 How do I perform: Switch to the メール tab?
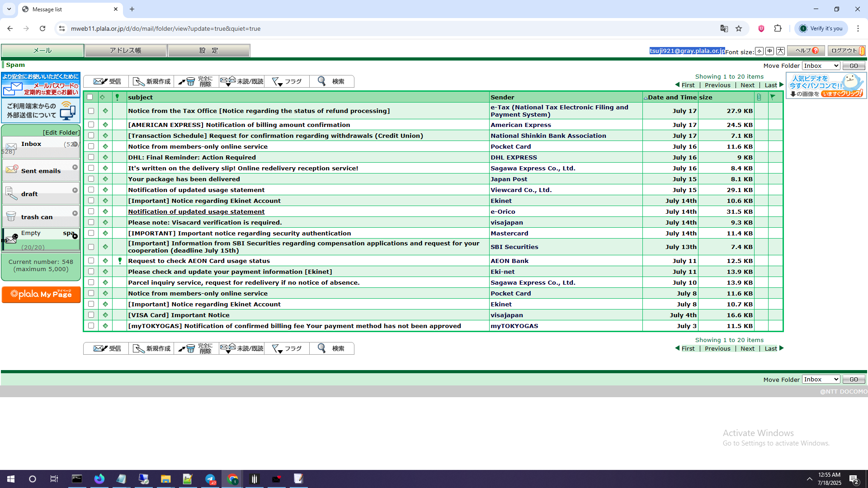pos(42,51)
